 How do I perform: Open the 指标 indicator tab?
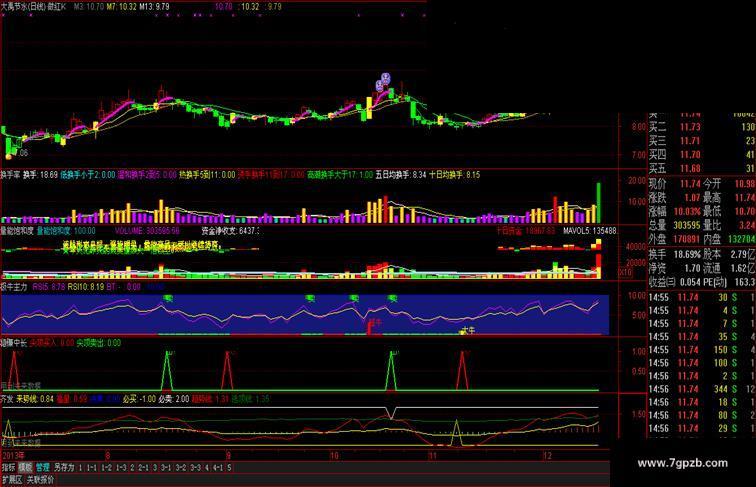tap(9, 467)
